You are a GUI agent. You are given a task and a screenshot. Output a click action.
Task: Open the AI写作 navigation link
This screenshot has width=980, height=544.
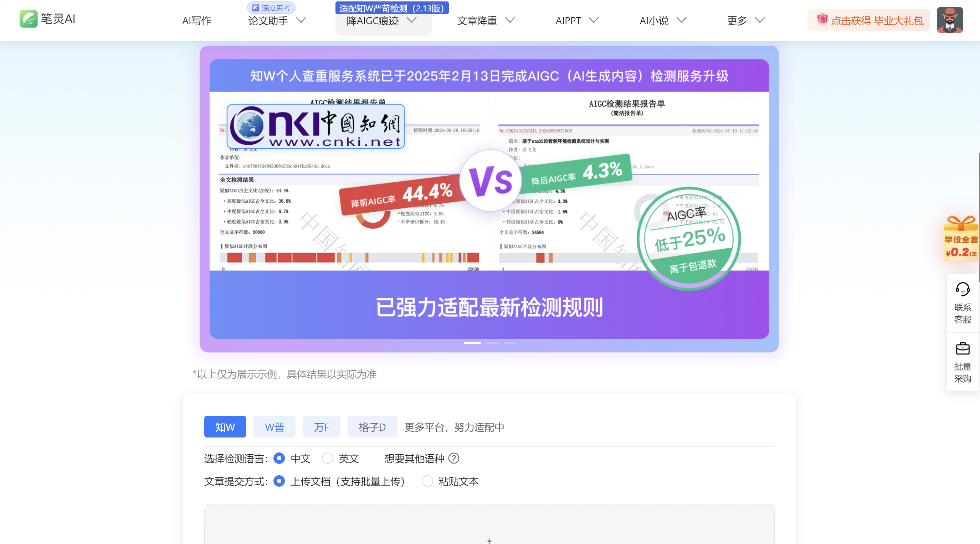[x=196, y=21]
